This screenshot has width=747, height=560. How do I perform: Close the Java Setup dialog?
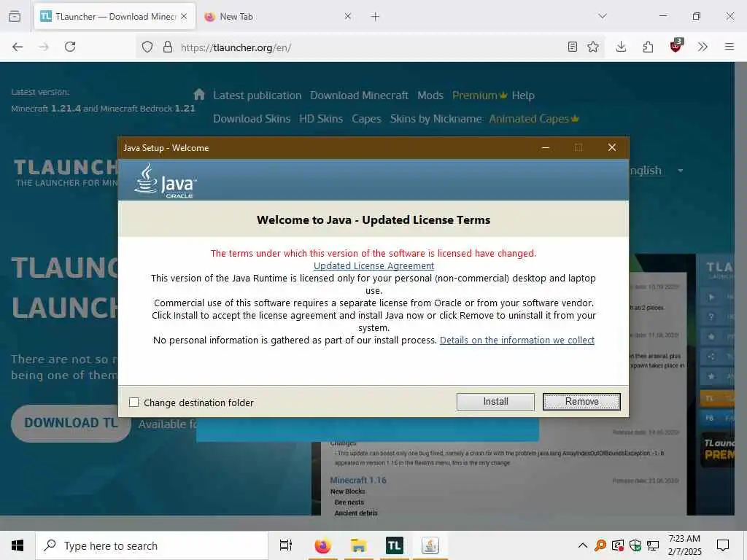click(x=612, y=147)
